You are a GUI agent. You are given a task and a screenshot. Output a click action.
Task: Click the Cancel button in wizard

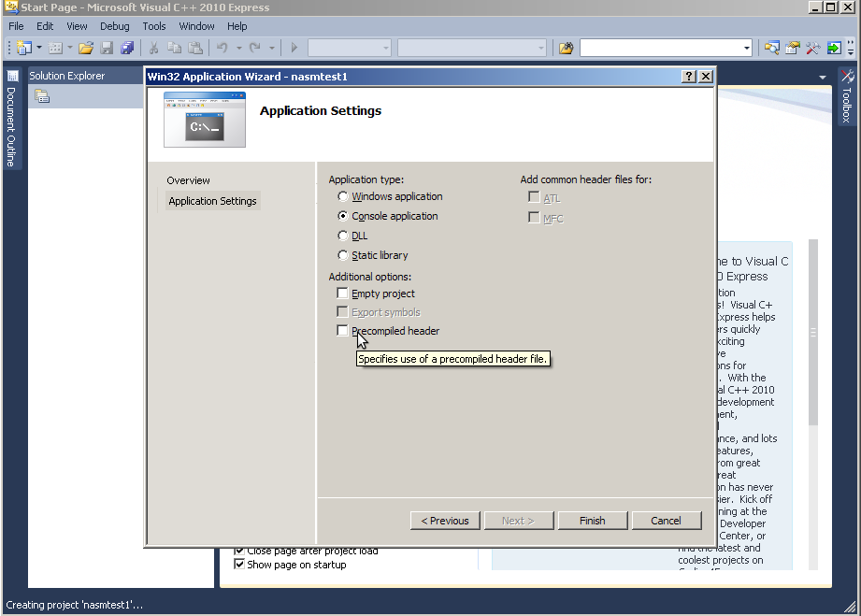point(666,521)
